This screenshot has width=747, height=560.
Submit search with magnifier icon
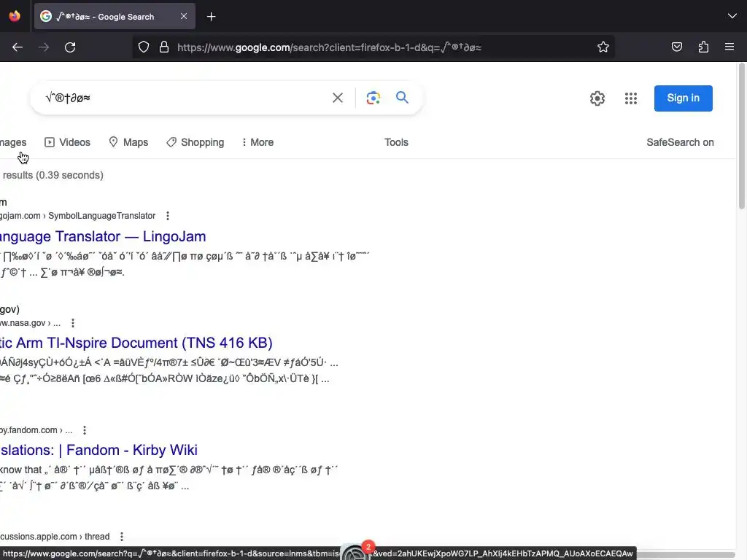point(402,98)
